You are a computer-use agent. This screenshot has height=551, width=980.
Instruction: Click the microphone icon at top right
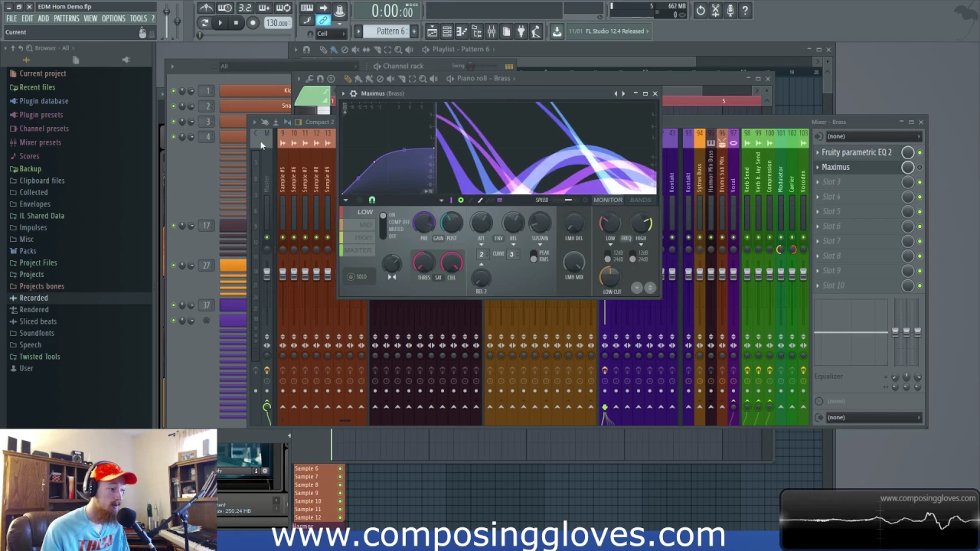[730, 11]
